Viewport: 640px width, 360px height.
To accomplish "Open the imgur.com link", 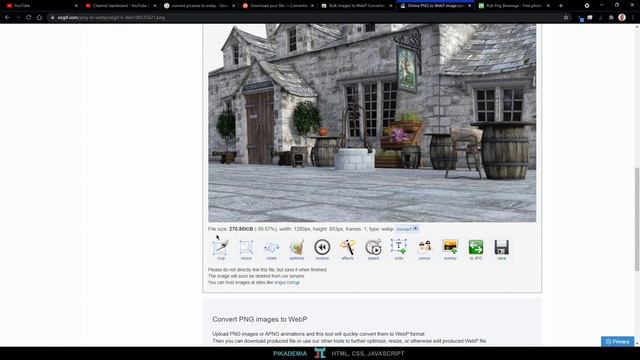I will point(287,282).
